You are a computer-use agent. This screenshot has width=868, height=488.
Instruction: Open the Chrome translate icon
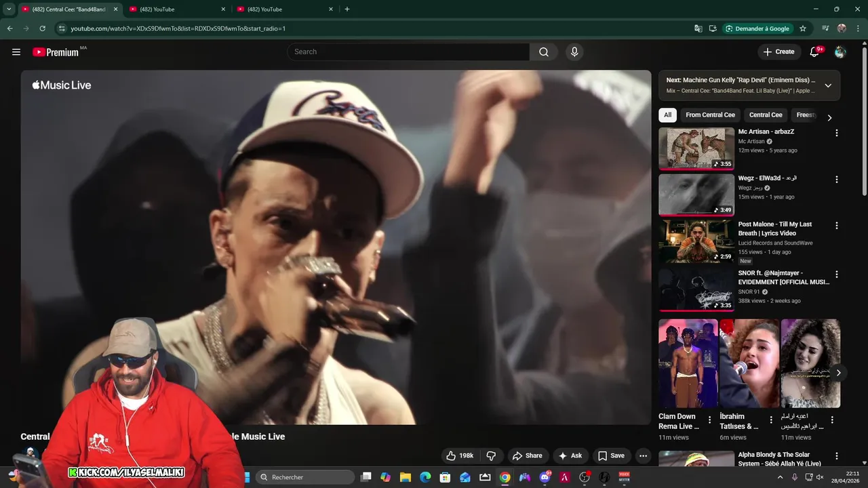[698, 28]
